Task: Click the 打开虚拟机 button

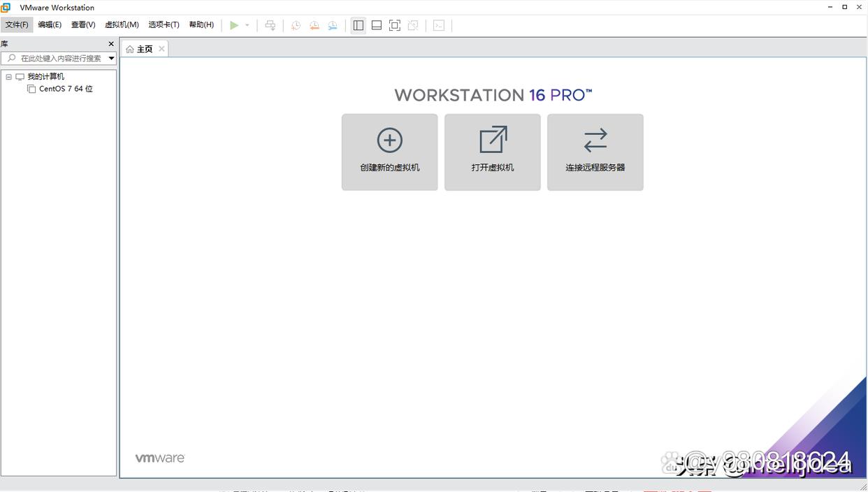Action: (493, 152)
